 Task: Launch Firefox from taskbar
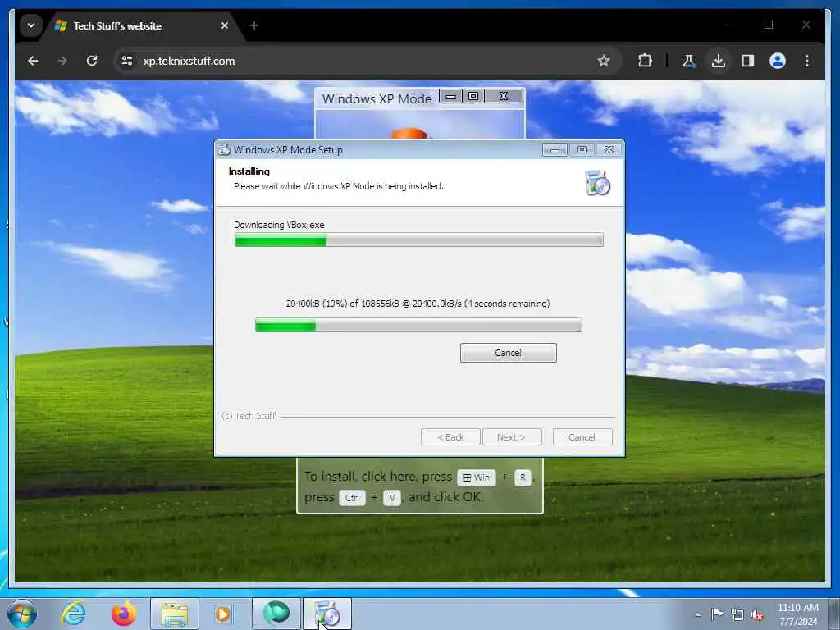[x=123, y=614]
